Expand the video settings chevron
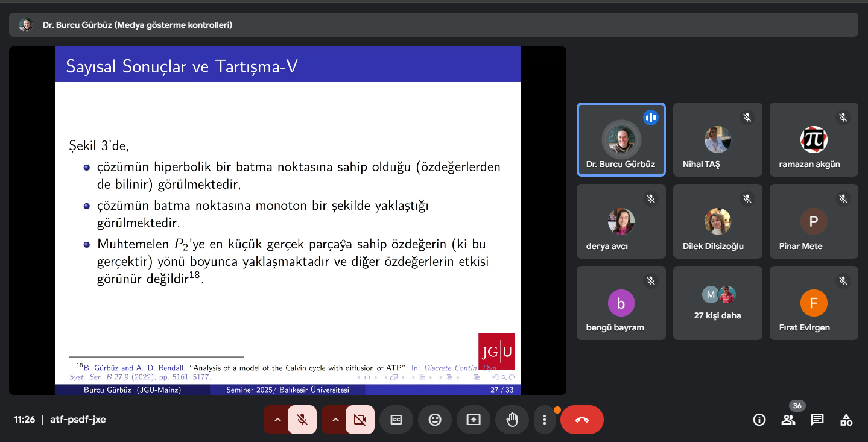Screen dimensions: 868x442 334,420
